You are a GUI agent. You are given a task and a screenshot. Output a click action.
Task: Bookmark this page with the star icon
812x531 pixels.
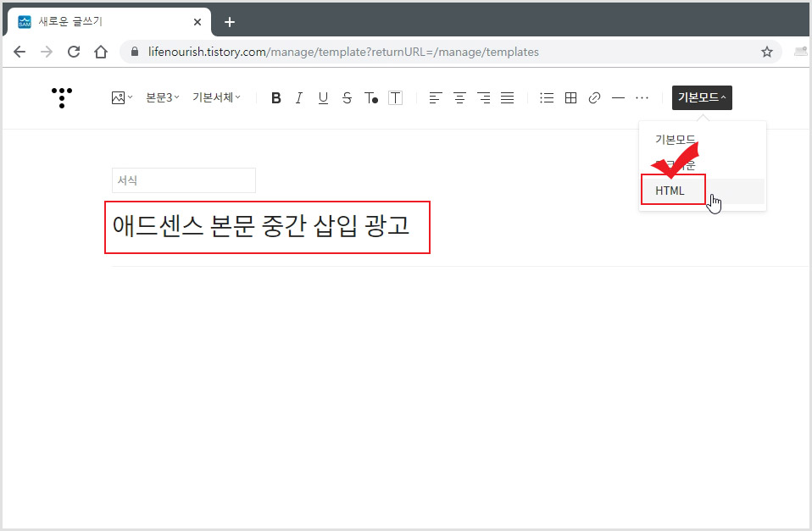[x=766, y=52]
